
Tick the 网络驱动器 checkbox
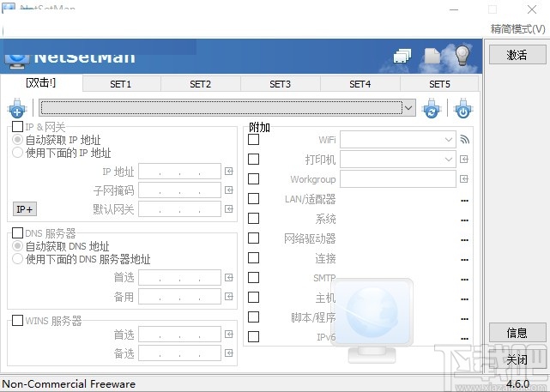pyautogui.click(x=254, y=238)
